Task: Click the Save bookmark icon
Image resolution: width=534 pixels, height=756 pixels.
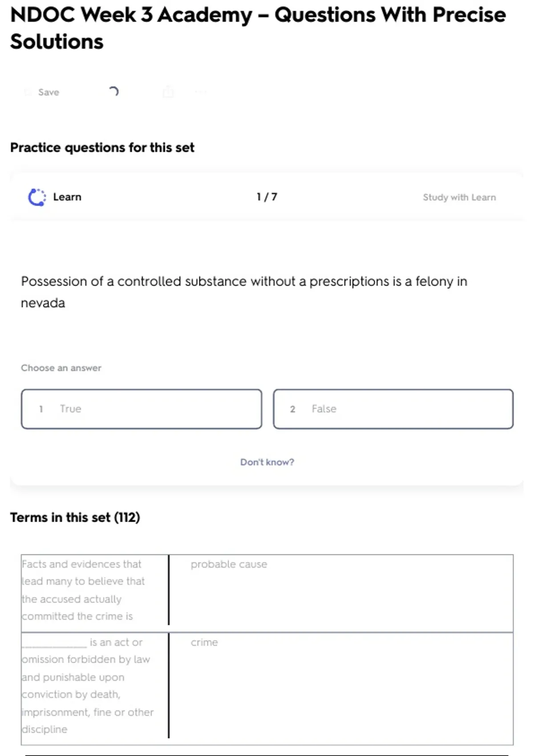Action: click(x=28, y=92)
